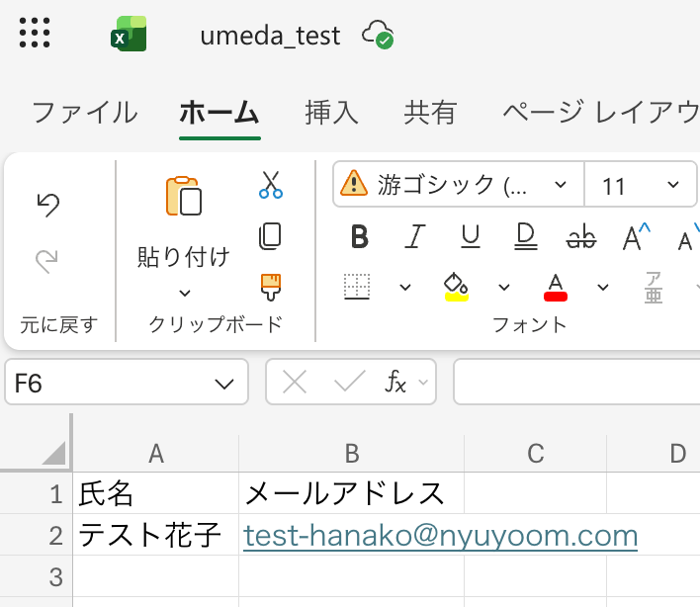Image resolution: width=700 pixels, height=607 pixels.
Task: Select cell A2 containing テスト花子
Action: [x=155, y=536]
